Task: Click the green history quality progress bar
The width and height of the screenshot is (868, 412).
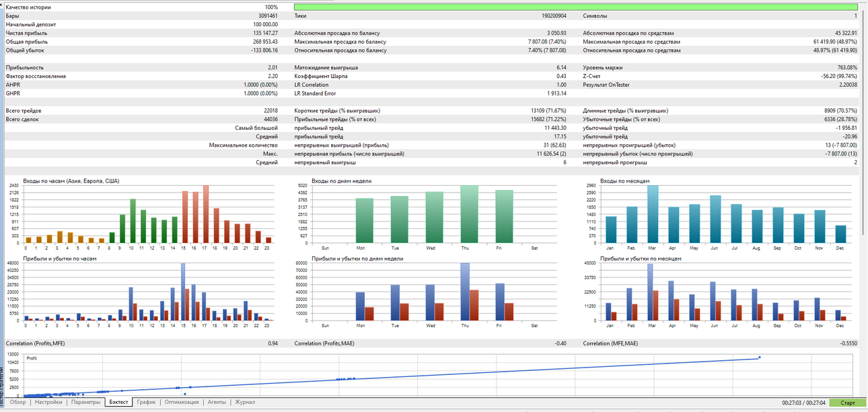Action: click(x=576, y=7)
